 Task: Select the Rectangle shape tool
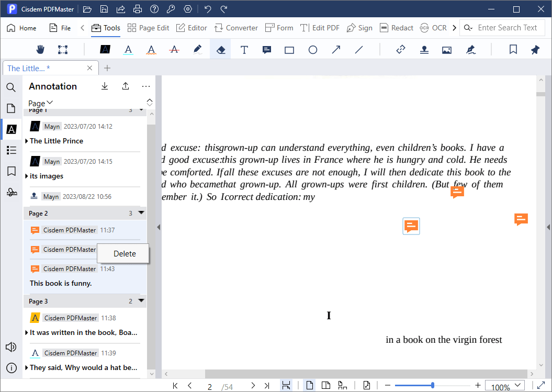[289, 50]
